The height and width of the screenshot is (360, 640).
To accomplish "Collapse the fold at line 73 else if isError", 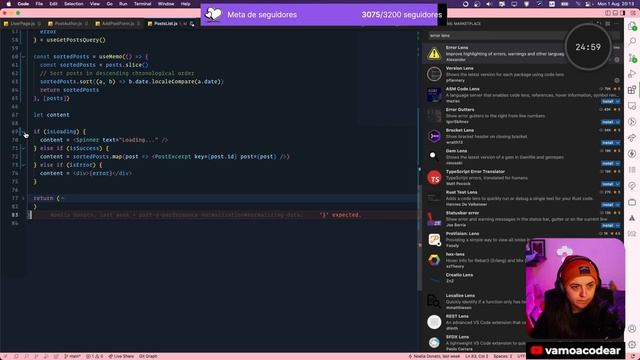I will pos(23,165).
